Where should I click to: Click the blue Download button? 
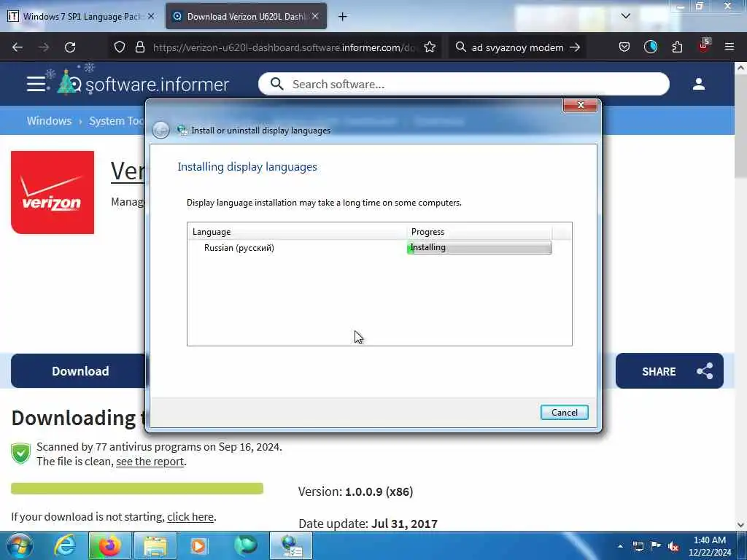pyautogui.click(x=79, y=371)
